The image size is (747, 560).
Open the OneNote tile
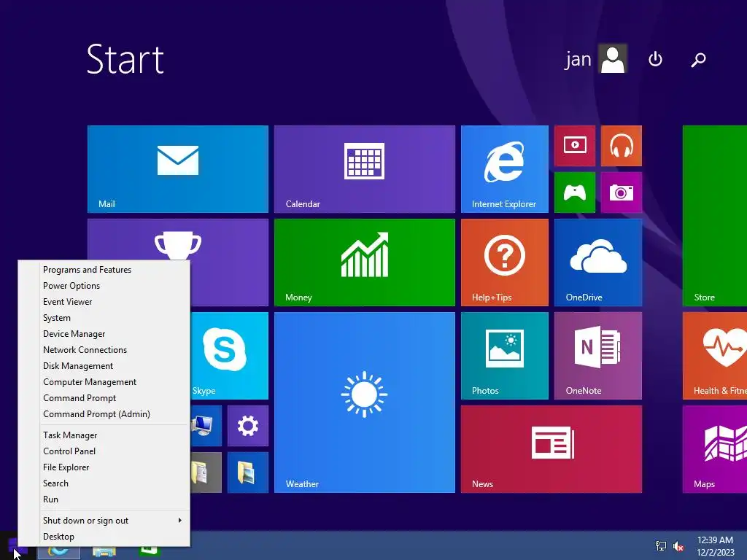[x=598, y=356]
